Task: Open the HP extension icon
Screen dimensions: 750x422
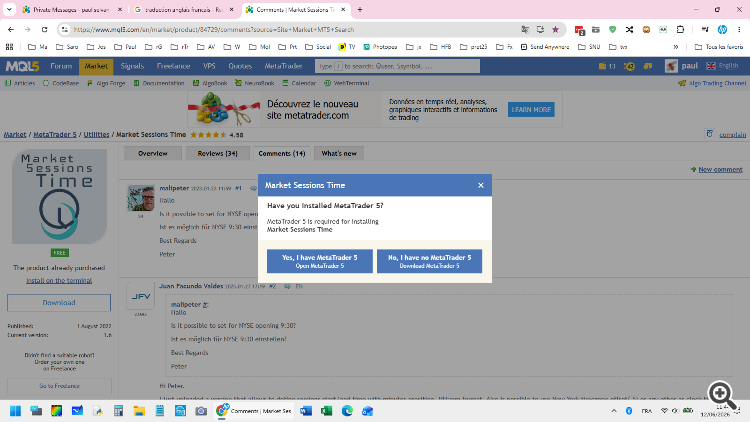Action: click(x=722, y=30)
